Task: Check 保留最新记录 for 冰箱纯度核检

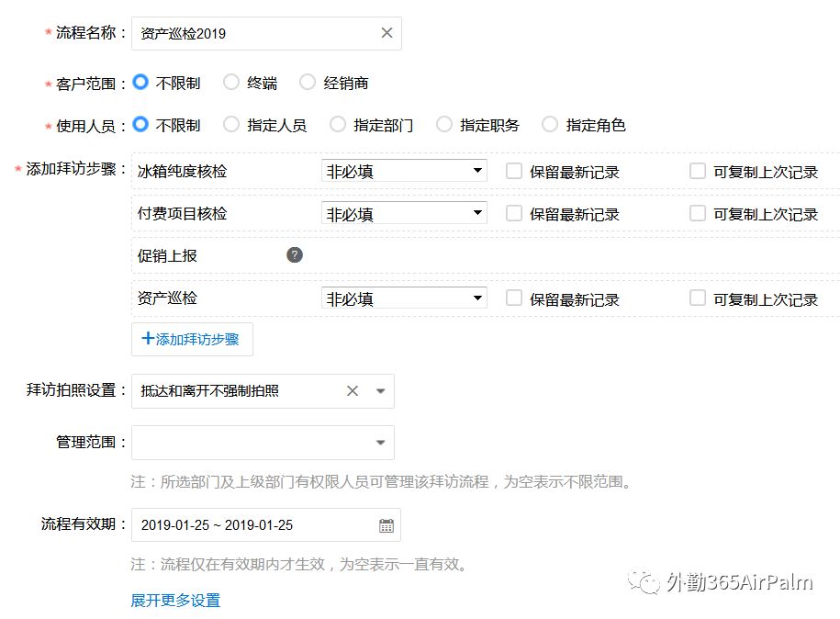Action: click(x=514, y=171)
